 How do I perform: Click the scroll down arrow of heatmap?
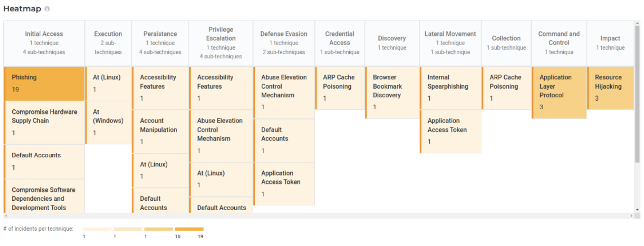(637, 210)
